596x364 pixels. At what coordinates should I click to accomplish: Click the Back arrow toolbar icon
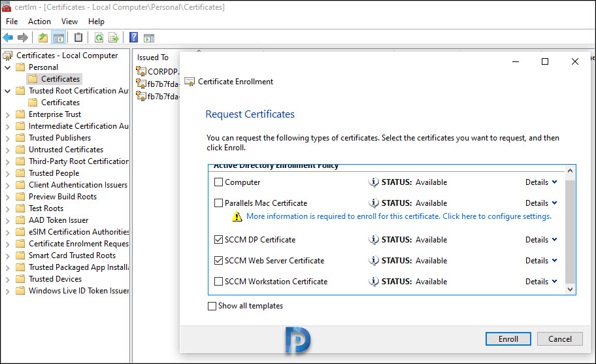click(8, 38)
